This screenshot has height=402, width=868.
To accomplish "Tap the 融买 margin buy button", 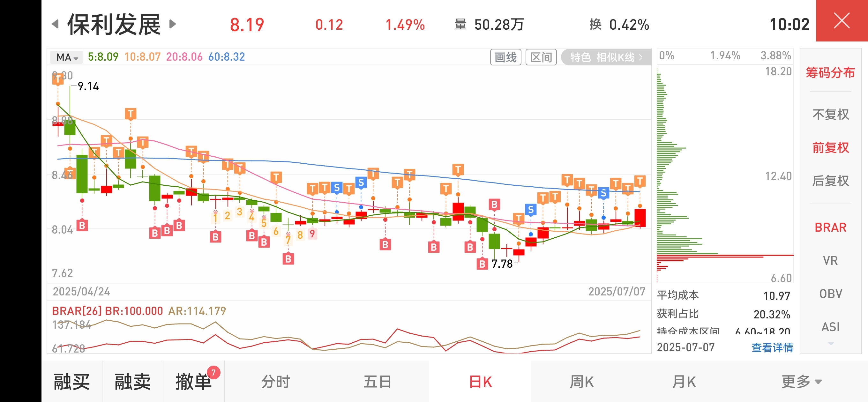I will coord(72,382).
